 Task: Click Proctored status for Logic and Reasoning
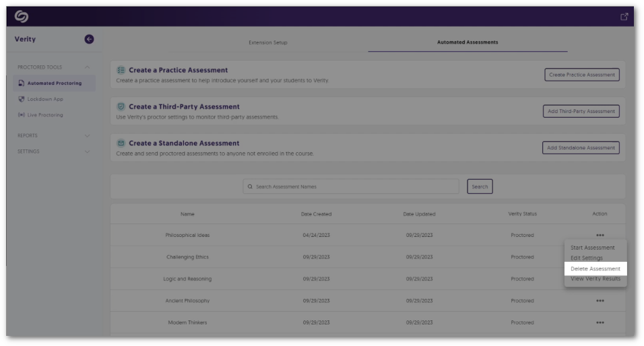tap(523, 279)
